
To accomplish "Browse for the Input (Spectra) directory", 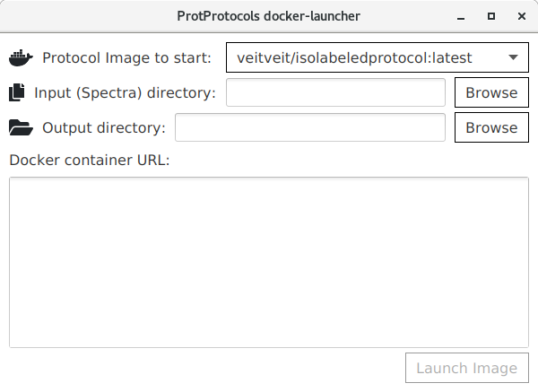I will tap(491, 92).
